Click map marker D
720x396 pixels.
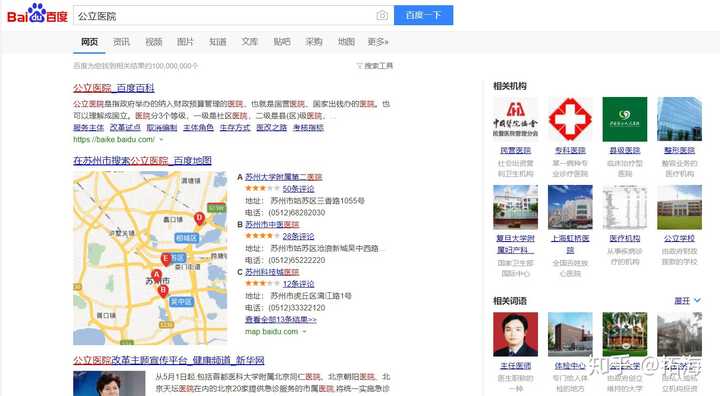(x=199, y=219)
